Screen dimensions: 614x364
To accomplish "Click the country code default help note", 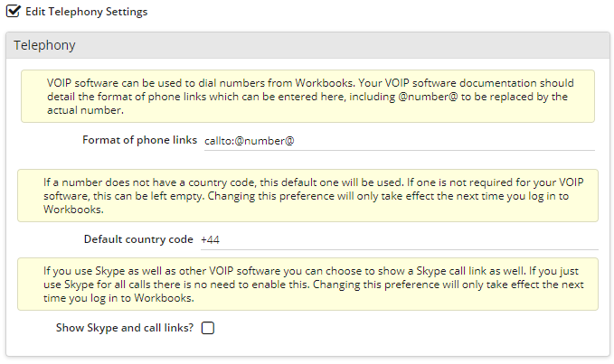I will (307, 195).
